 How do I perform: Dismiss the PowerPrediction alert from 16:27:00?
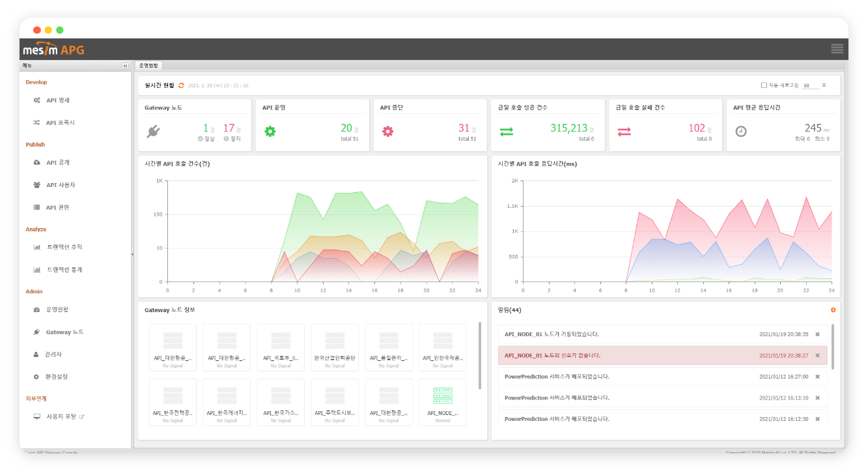(817, 377)
